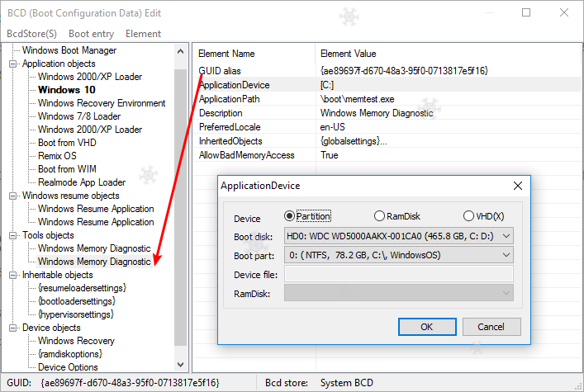Collapse the Device objects node
Viewport: 584px width, 392px height.
click(x=13, y=328)
